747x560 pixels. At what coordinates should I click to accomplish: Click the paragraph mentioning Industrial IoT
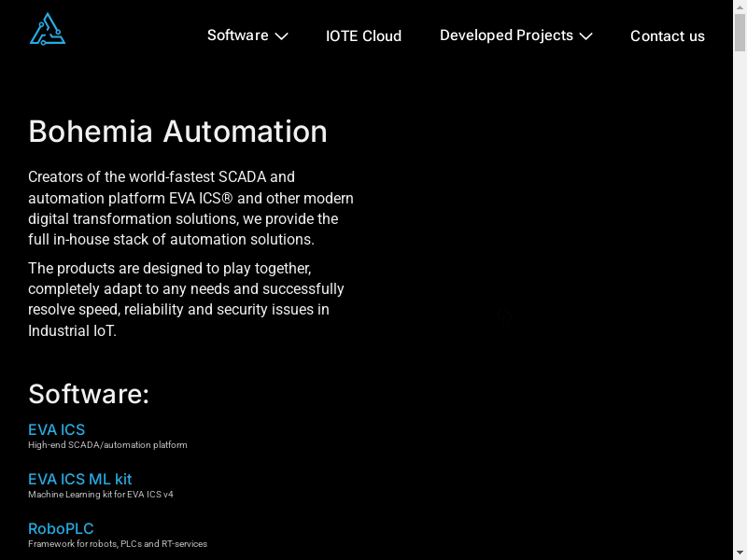pos(185,300)
